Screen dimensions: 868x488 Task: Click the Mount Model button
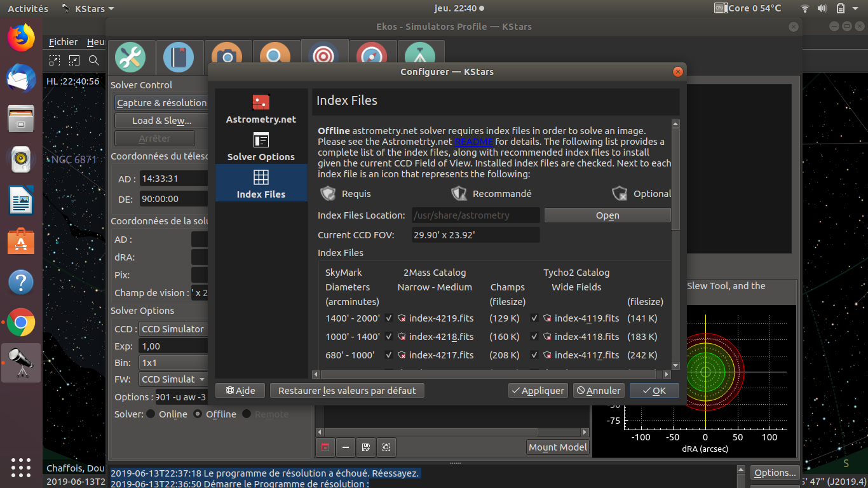(557, 447)
